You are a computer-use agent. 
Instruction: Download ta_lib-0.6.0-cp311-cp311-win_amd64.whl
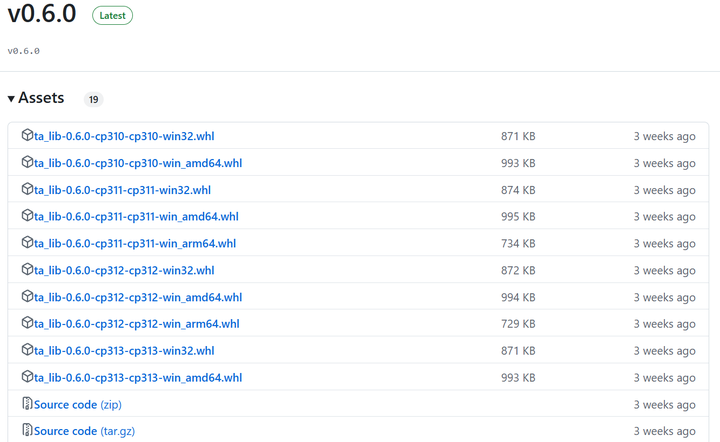(x=136, y=217)
